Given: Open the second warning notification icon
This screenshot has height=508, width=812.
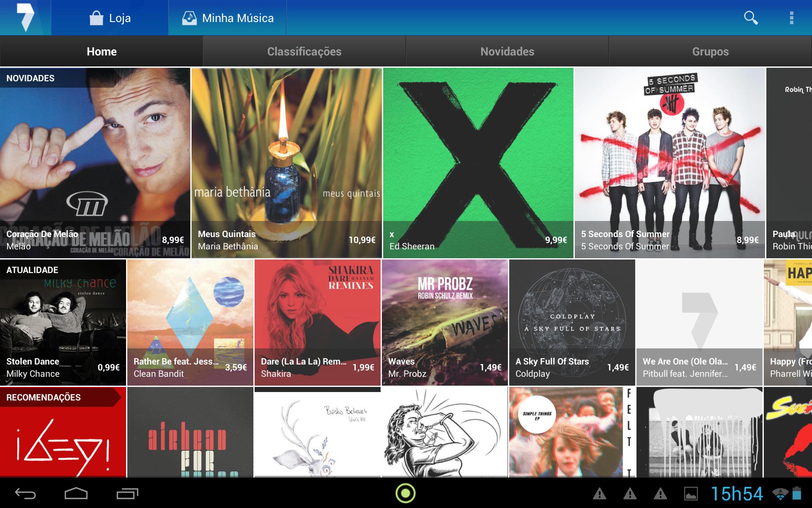Looking at the screenshot, I should click(630, 494).
